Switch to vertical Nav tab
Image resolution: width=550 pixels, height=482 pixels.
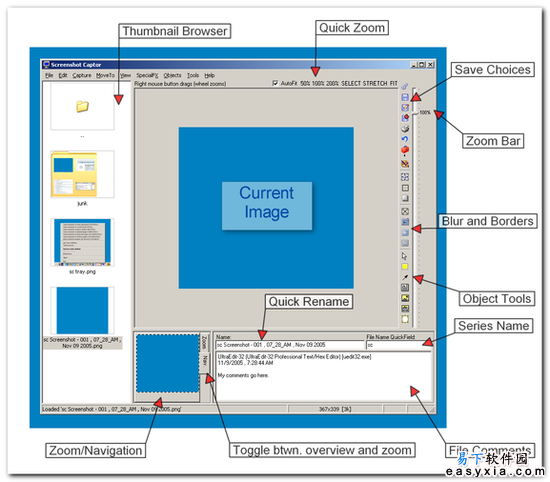coord(204,360)
